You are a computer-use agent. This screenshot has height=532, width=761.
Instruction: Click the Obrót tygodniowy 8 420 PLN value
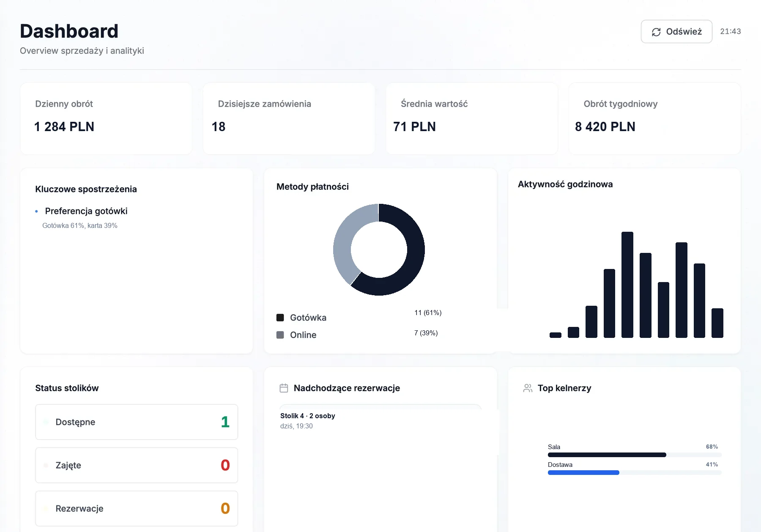pyautogui.click(x=605, y=127)
